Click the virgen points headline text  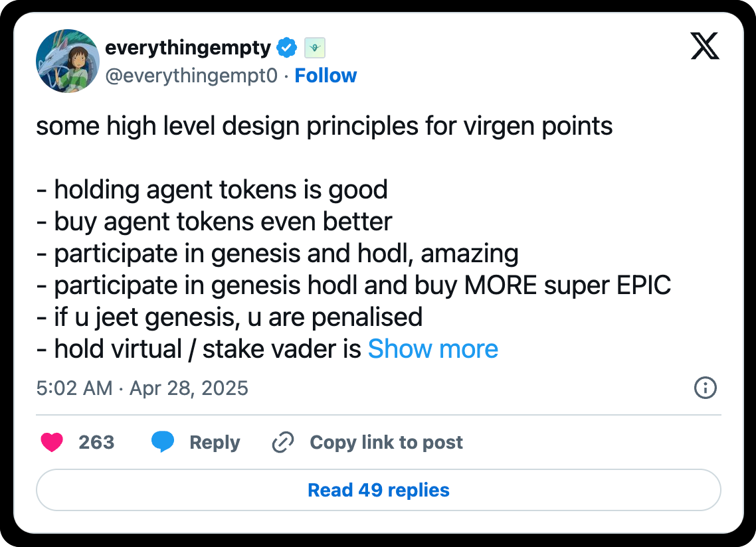click(x=324, y=126)
